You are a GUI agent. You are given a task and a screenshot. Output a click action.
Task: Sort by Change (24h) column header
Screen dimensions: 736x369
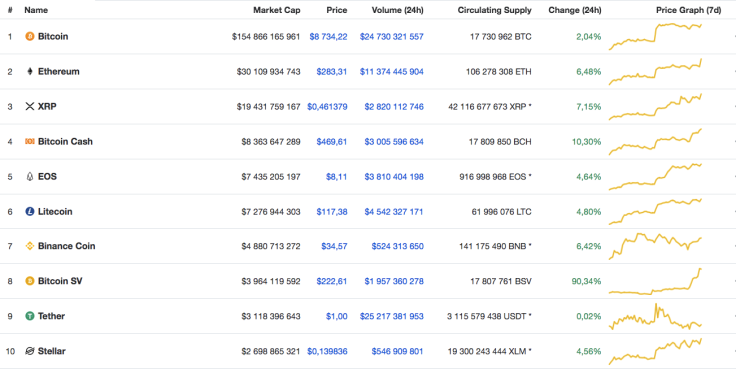(x=575, y=10)
